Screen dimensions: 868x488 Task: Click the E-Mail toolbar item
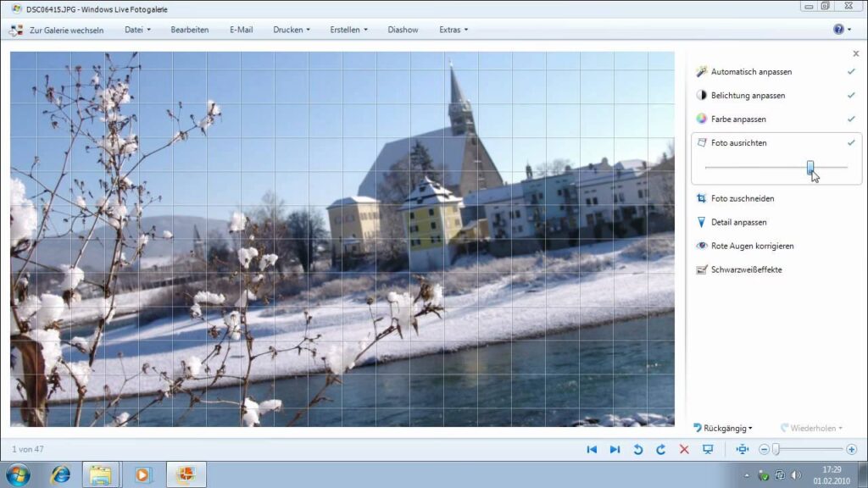pyautogui.click(x=241, y=30)
